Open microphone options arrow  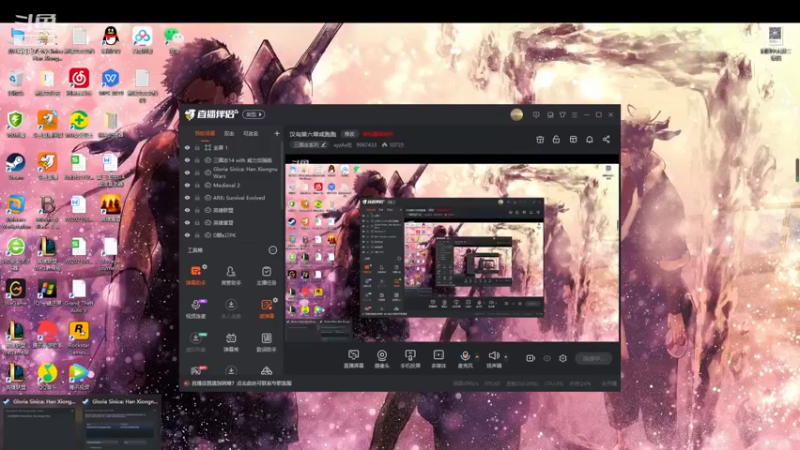point(477,357)
